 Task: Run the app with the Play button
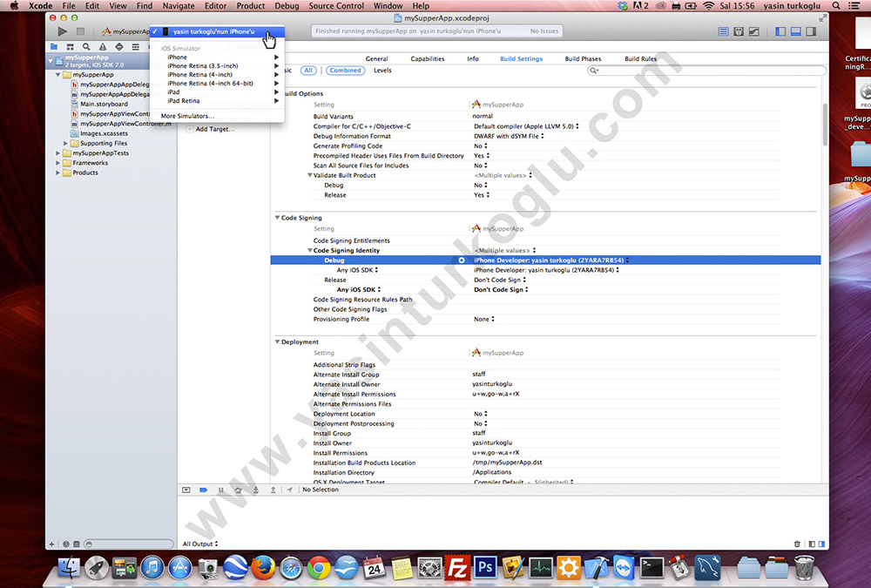63,31
